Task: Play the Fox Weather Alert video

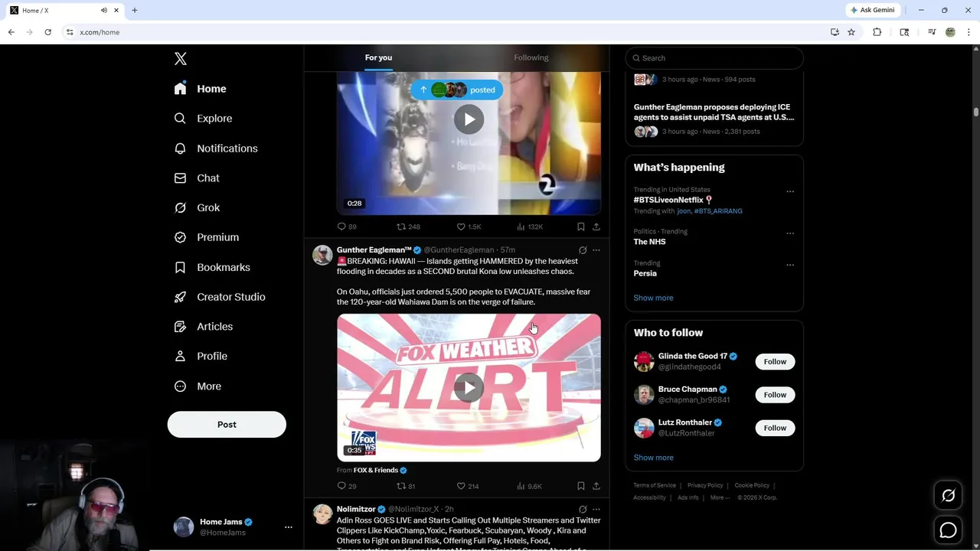Action: (469, 387)
